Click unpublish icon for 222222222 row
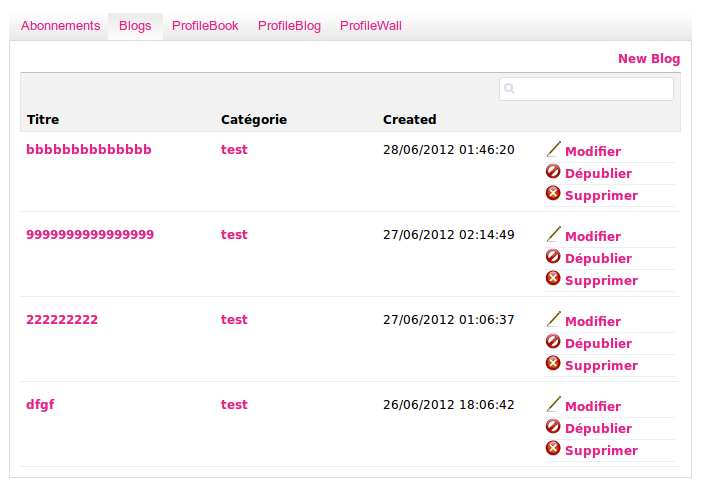The image size is (704, 490). (x=553, y=341)
